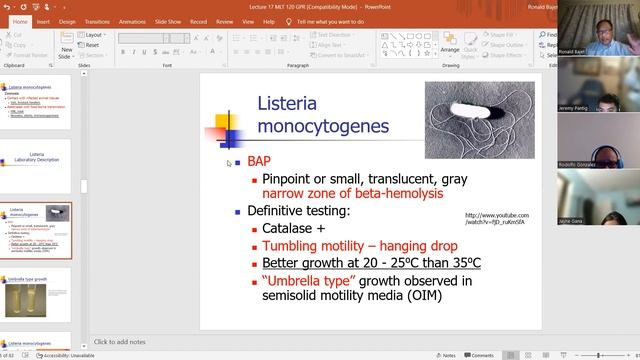Viewport: 640px width, 360px height.
Task: Click Start From Beginning in the quick access toolbar
Action: click(x=36, y=7)
